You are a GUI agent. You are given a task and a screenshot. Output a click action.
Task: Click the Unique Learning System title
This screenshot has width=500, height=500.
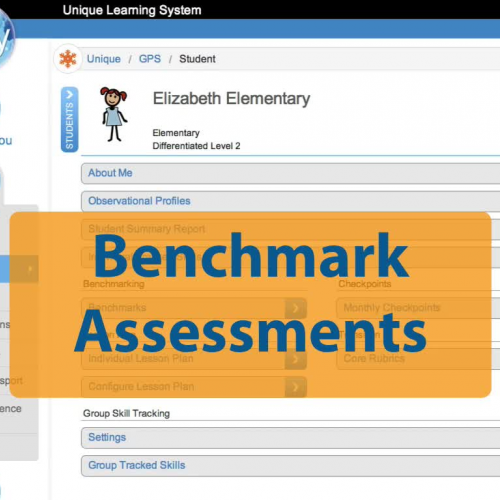click(x=132, y=10)
